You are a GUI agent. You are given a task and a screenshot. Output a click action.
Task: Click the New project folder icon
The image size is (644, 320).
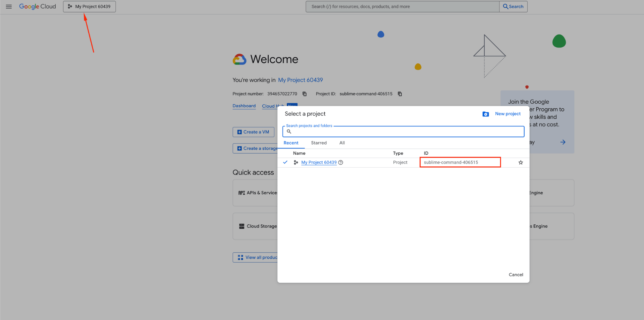point(485,114)
